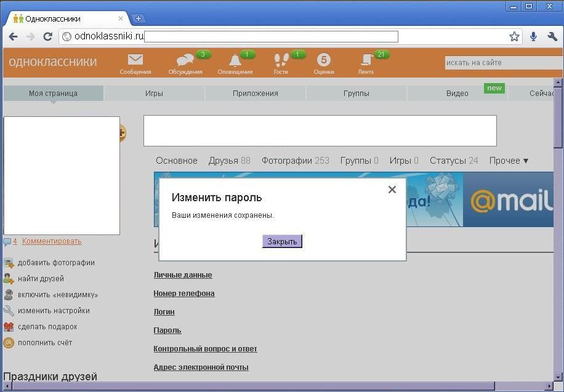Open the Пароль settings link
This screenshot has height=392, width=564.
pos(167,330)
